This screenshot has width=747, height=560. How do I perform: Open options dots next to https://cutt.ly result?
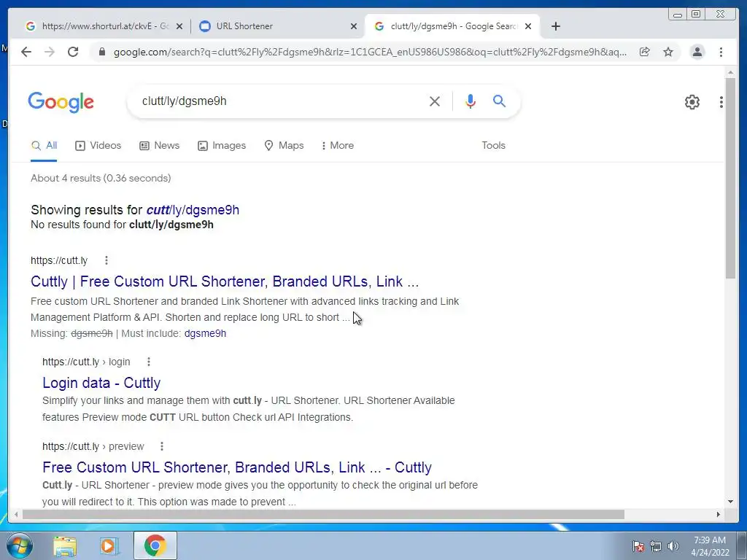pos(107,260)
